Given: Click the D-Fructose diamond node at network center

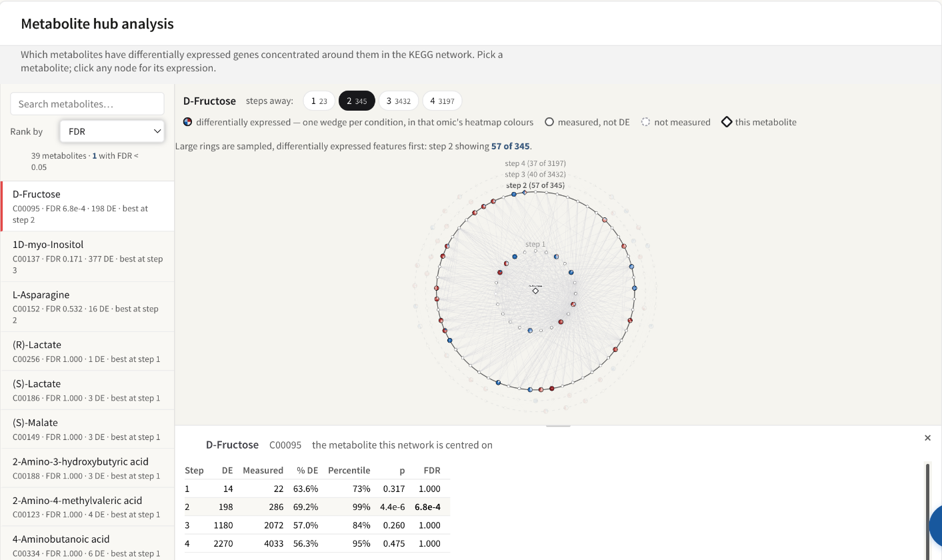Looking at the screenshot, I should (x=535, y=291).
